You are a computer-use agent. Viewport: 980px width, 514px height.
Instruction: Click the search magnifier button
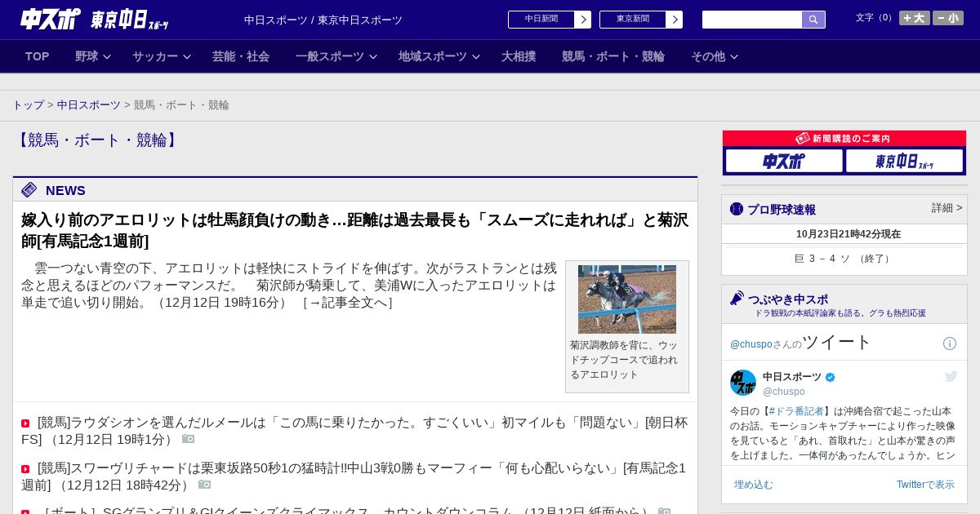click(x=813, y=20)
